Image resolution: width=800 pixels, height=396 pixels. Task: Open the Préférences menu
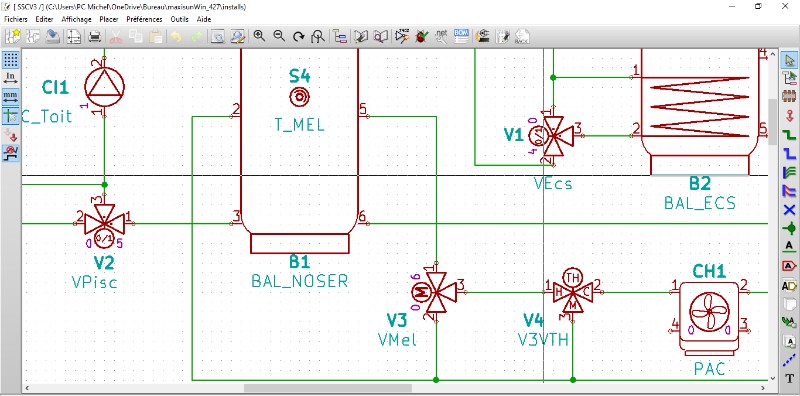pos(144,19)
